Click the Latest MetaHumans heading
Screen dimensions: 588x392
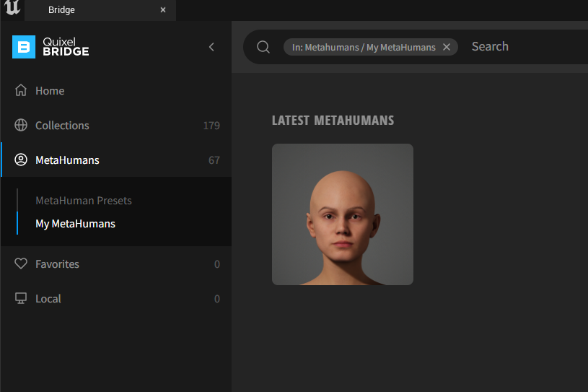pyautogui.click(x=333, y=121)
